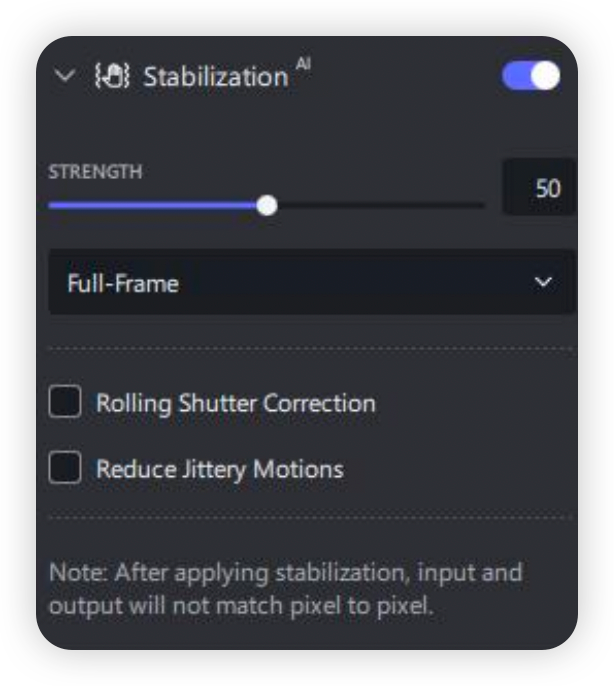Click the Reduce Jittery Motions label text
The height and width of the screenshot is (686, 614).
point(219,468)
